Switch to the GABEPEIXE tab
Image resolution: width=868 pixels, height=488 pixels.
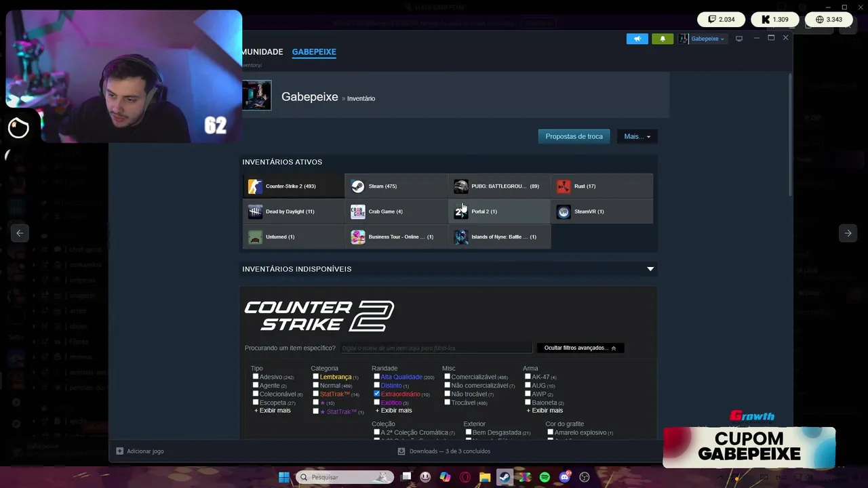[314, 52]
